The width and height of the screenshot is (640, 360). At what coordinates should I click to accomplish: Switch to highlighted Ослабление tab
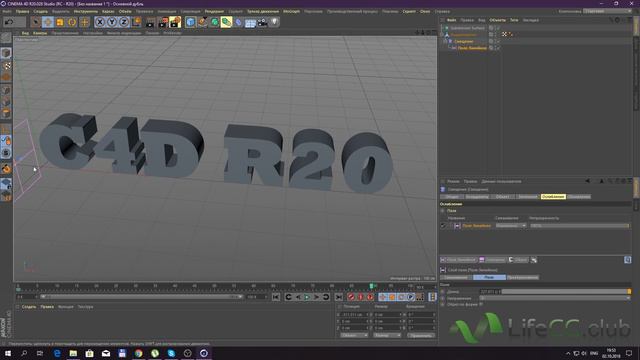pos(553,197)
